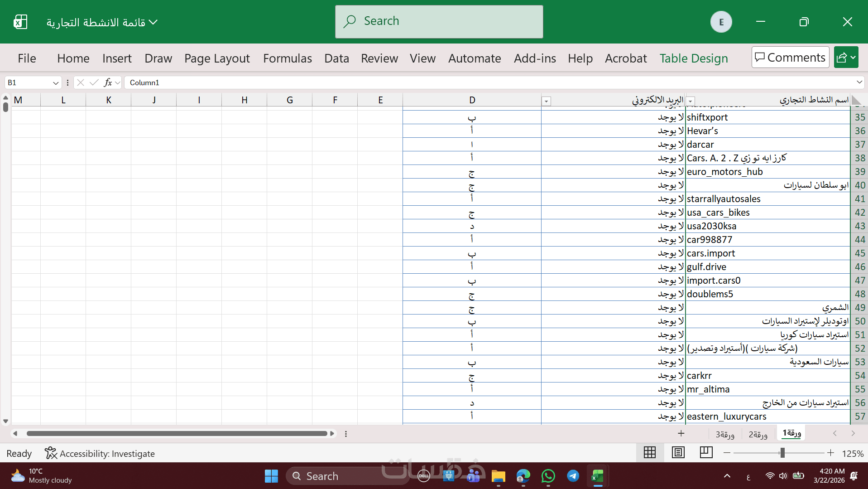Click the Select All corner triangle
The height and width of the screenshot is (489, 868).
coord(856,100)
